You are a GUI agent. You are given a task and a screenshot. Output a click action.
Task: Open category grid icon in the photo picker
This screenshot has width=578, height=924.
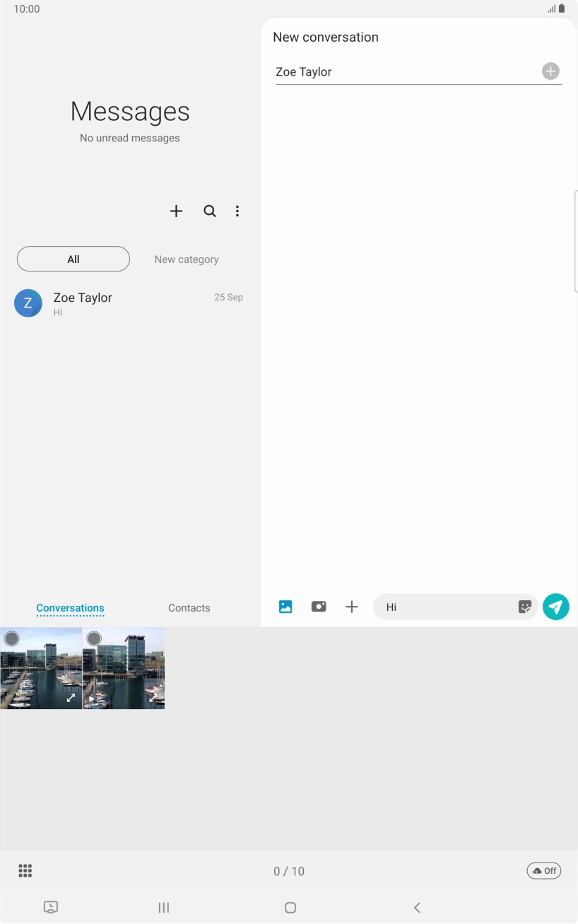point(25,870)
